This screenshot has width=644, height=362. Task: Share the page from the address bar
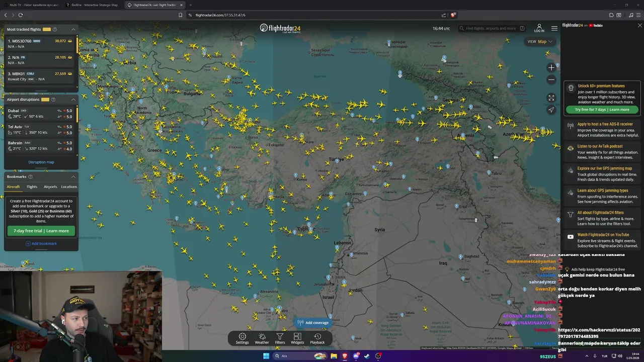point(443,15)
